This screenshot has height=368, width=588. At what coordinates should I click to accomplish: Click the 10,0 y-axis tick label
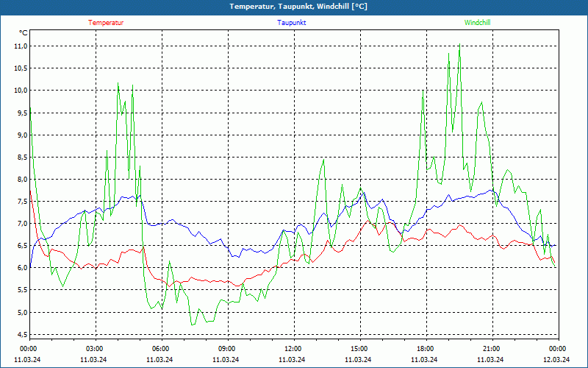pyautogui.click(x=21, y=91)
